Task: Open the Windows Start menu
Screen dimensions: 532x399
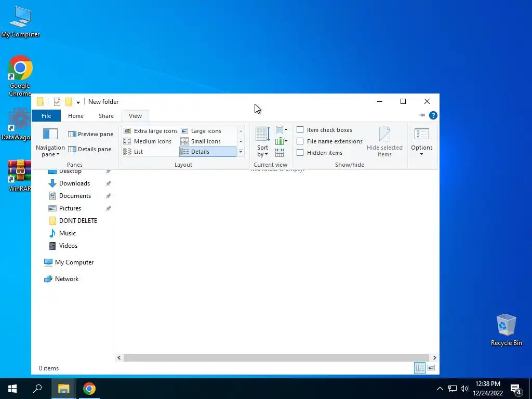Action: coord(12,389)
